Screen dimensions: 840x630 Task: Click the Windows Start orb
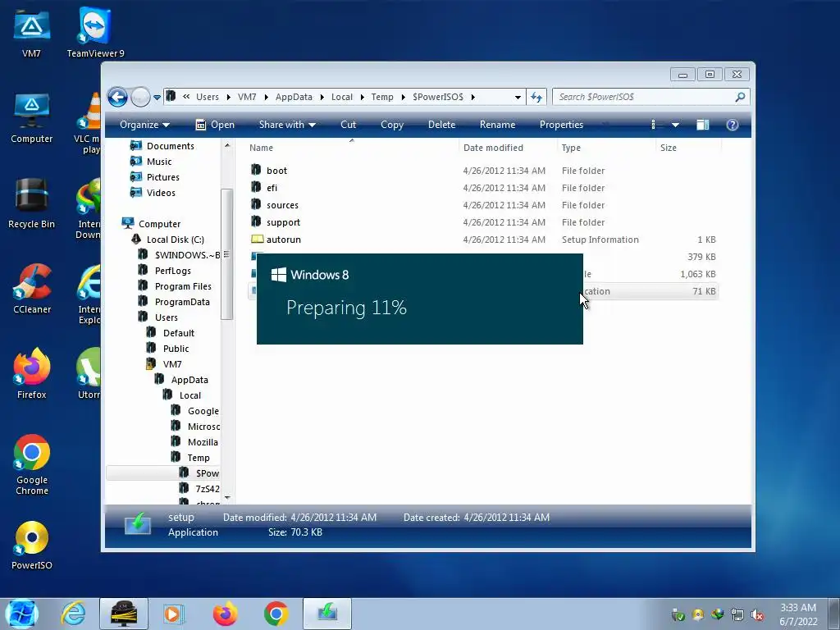[x=21, y=614]
